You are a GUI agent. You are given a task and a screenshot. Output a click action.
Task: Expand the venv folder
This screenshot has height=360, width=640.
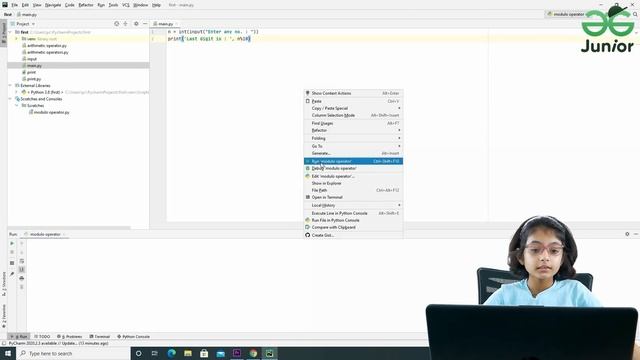pos(17,39)
